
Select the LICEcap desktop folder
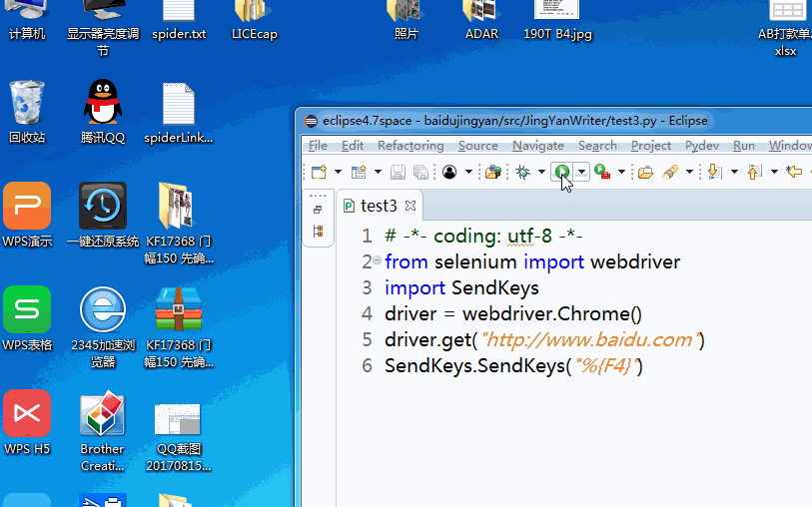pyautogui.click(x=255, y=21)
